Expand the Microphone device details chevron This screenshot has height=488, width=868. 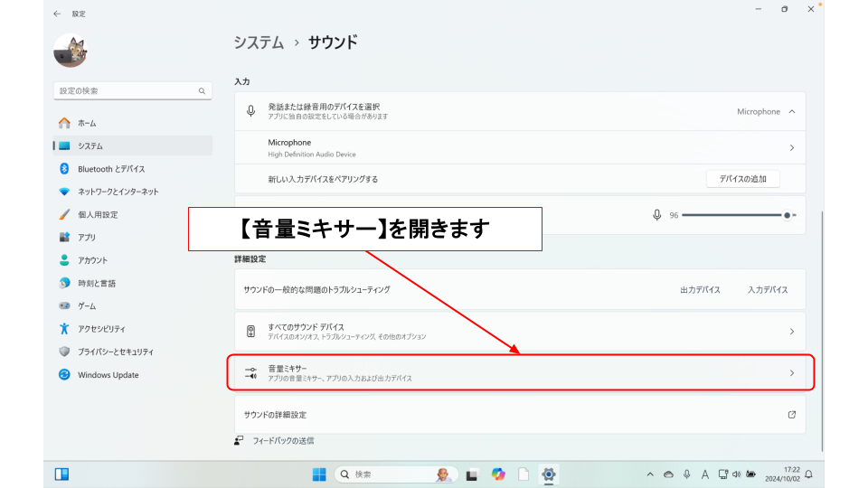792,147
